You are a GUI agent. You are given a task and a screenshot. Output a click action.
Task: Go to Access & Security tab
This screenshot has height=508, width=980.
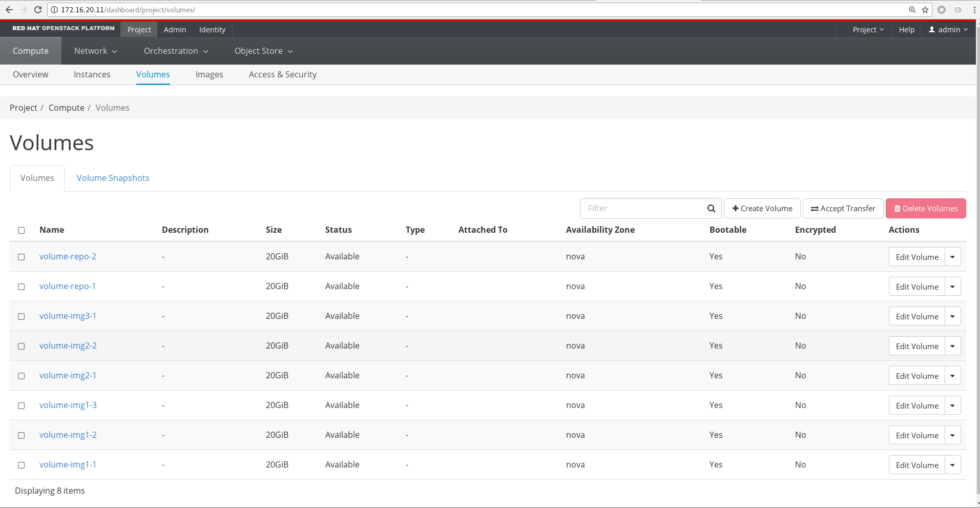[282, 74]
